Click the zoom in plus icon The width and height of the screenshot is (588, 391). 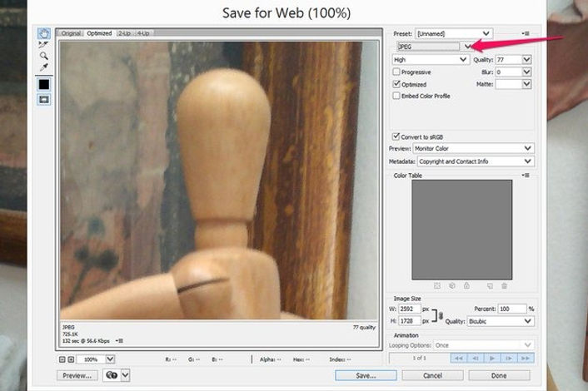point(71,359)
